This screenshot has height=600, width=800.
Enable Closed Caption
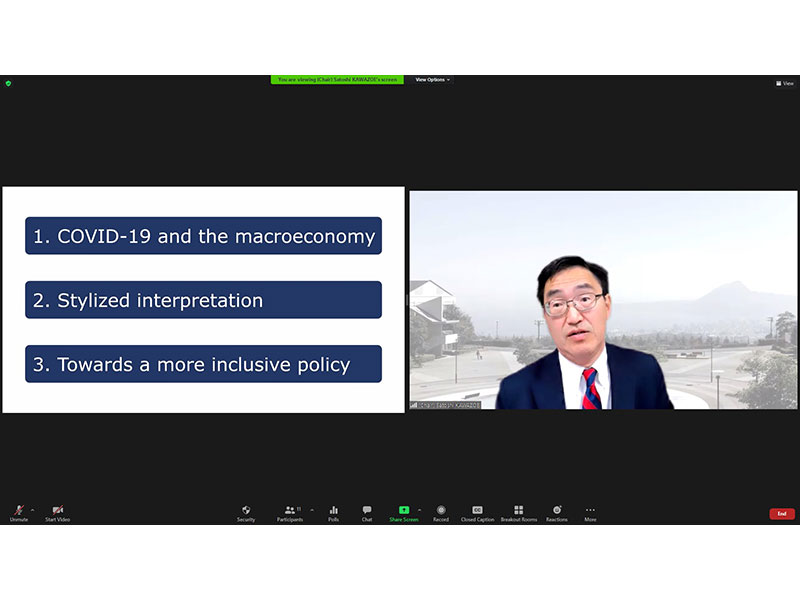[x=477, y=512]
